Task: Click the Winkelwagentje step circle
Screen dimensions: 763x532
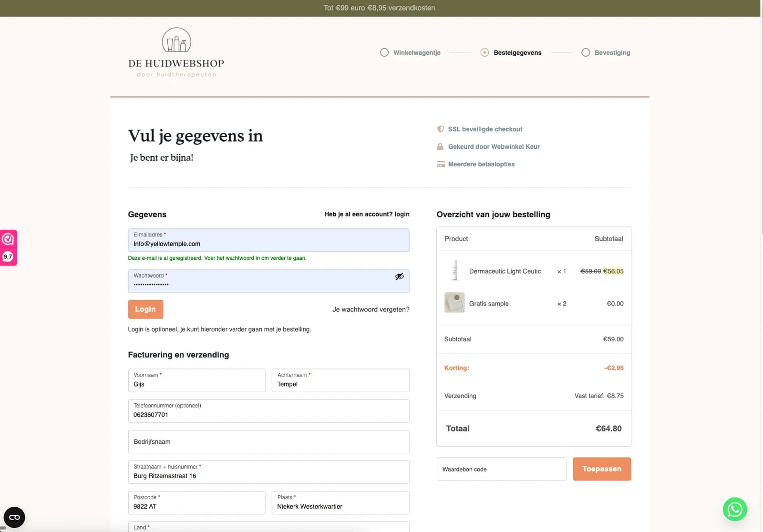Action: pyautogui.click(x=384, y=52)
